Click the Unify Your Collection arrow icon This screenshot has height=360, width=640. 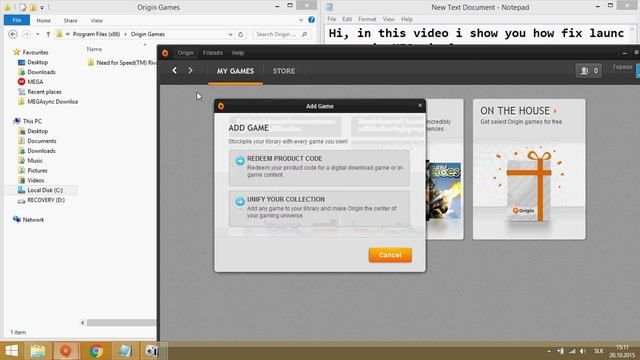point(240,202)
